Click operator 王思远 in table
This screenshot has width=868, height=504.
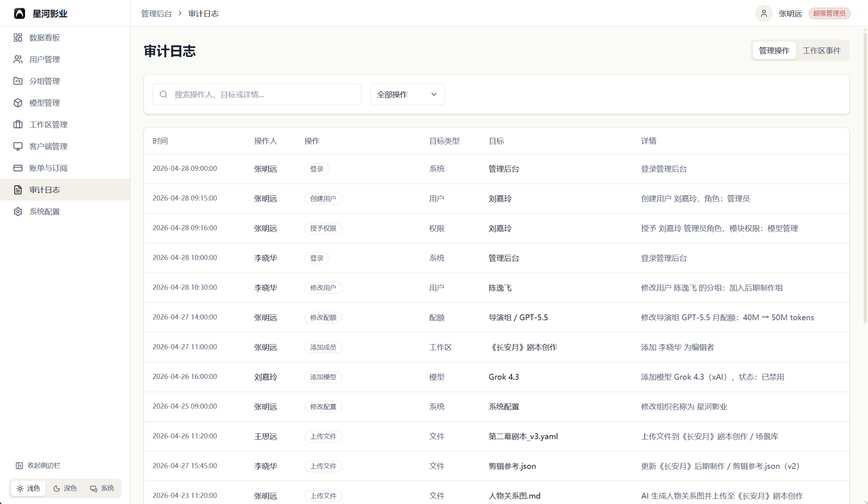pyautogui.click(x=266, y=436)
